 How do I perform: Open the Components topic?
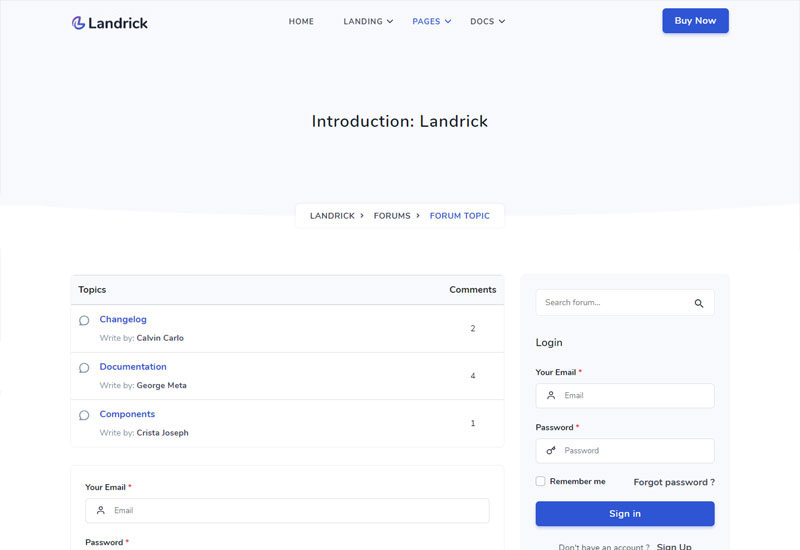127,414
